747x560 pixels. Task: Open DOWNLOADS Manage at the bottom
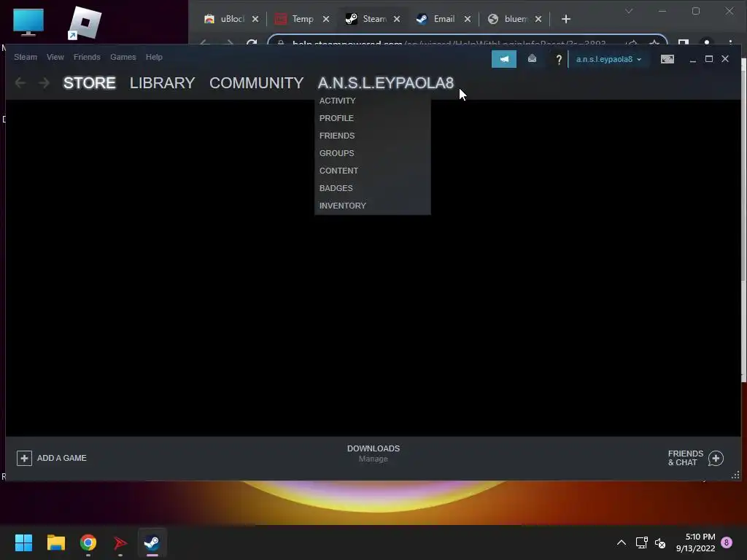tap(373, 454)
